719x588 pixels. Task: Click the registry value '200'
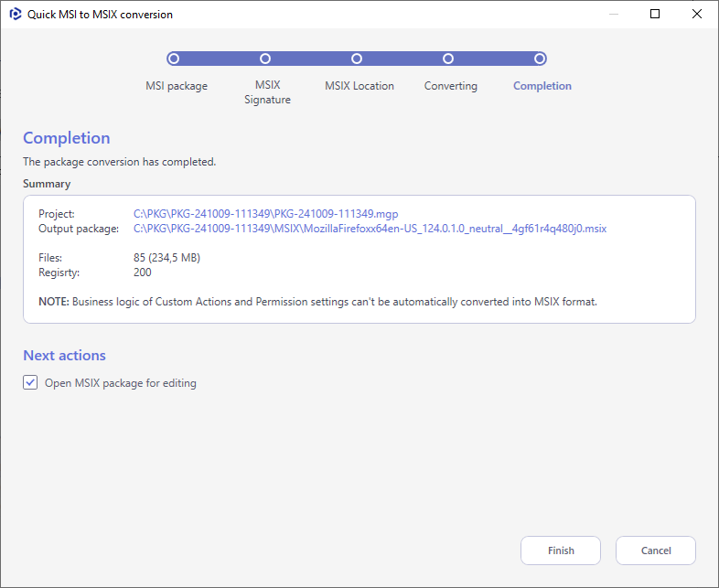[x=142, y=273]
